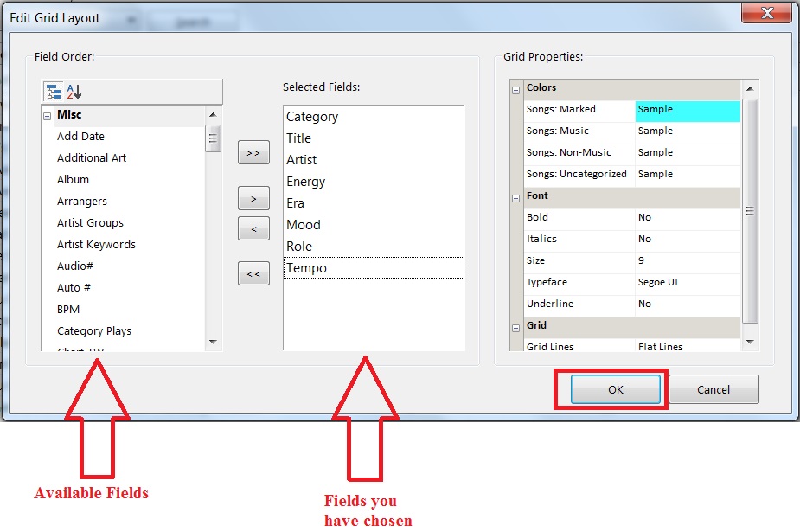
Task: Click the remove single field < button
Action: coord(253,229)
